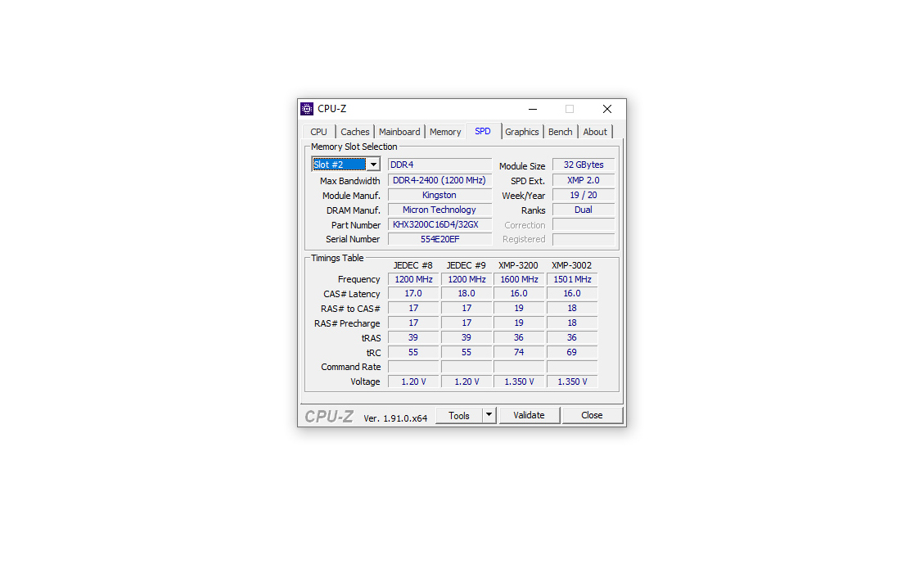Click the version text Ver. 1.91.0.x64
This screenshot has height=578, width=924.
click(395, 418)
